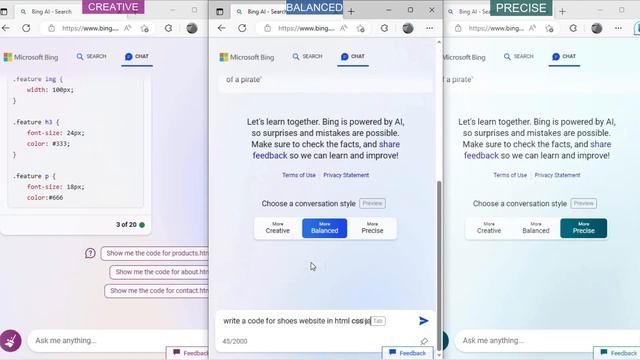Click suggestion Show me the code for about

(x=159, y=272)
